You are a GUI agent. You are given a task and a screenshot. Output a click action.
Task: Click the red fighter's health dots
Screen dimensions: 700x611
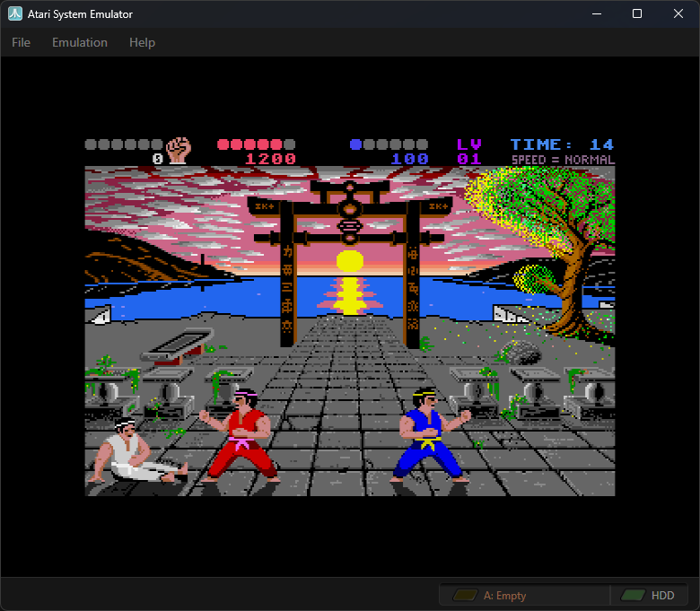click(x=257, y=144)
